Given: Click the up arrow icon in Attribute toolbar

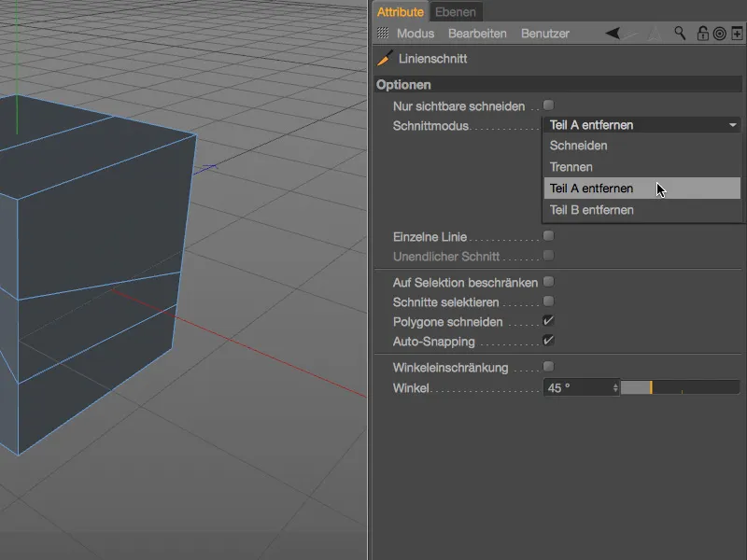Looking at the screenshot, I should (655, 34).
